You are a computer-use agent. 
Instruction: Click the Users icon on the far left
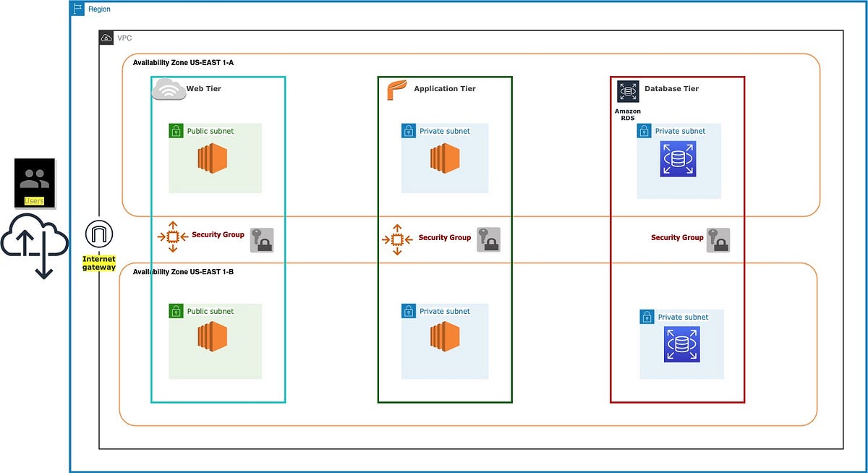tap(33, 180)
